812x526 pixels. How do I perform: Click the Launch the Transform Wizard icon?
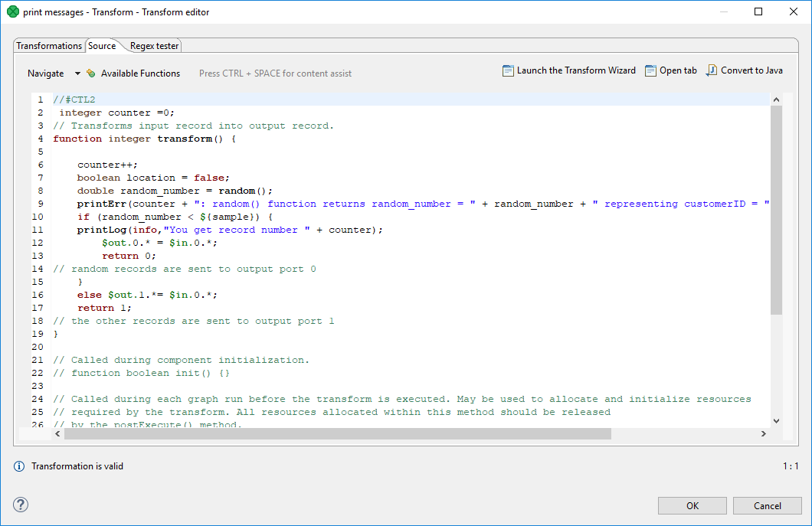508,70
